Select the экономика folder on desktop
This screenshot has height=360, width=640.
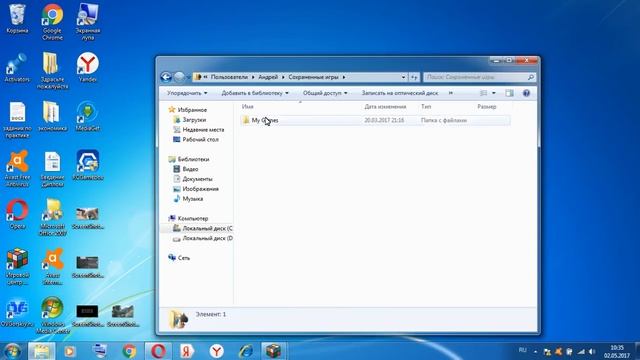(52, 117)
